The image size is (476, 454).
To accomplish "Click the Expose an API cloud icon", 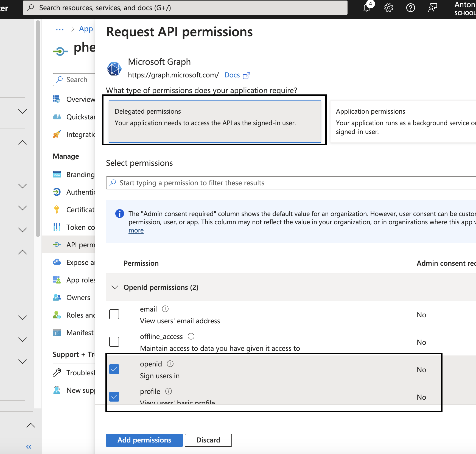I will pos(57,262).
